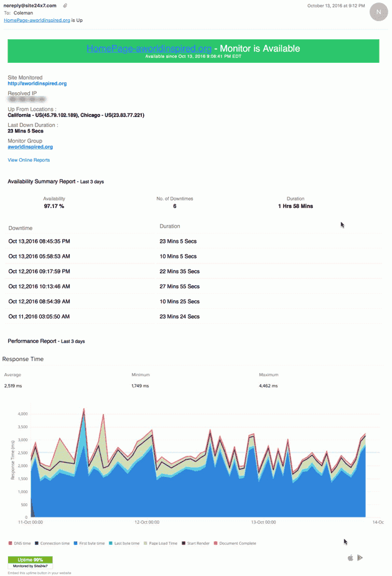This screenshot has height=576, width=392.
Task: Open the Apple App Store icon
Action: [x=350, y=558]
